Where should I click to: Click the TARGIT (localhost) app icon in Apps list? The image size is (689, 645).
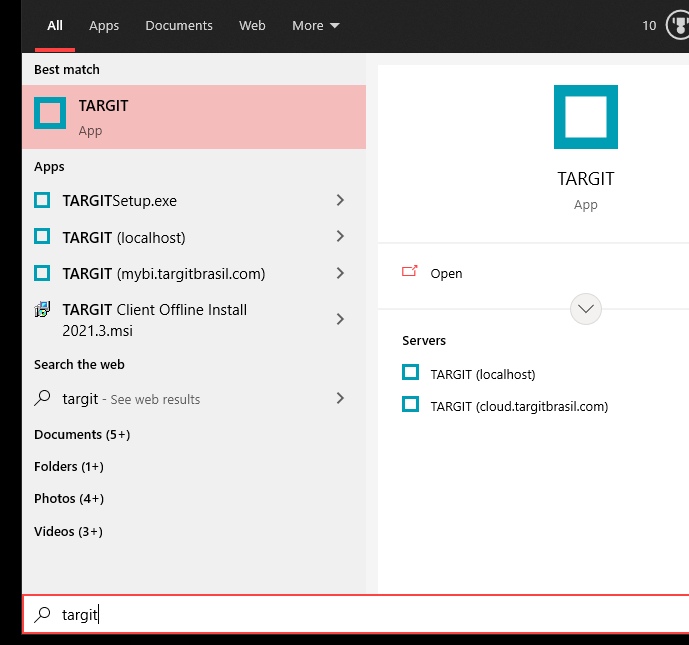pyautogui.click(x=42, y=236)
